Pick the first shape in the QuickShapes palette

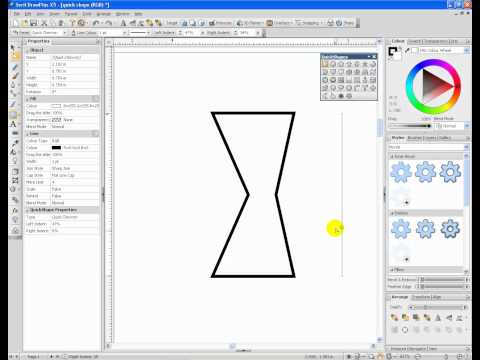click(325, 64)
